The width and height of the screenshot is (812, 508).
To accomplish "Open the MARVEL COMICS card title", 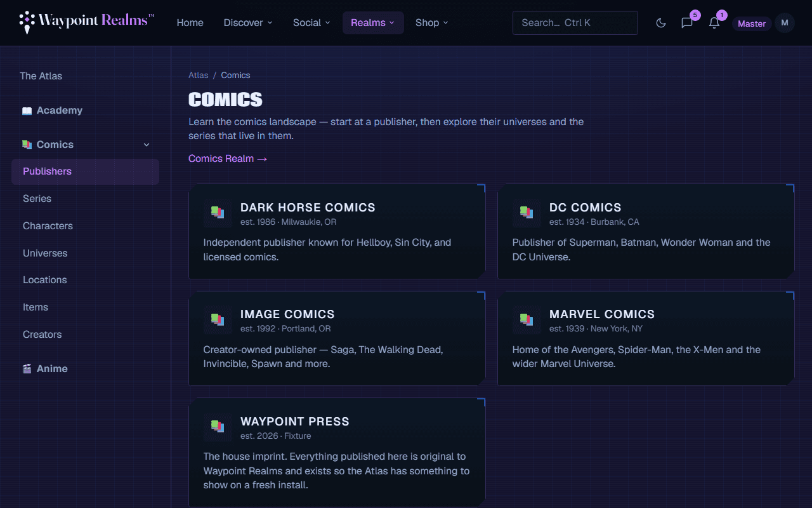I will pyautogui.click(x=602, y=314).
